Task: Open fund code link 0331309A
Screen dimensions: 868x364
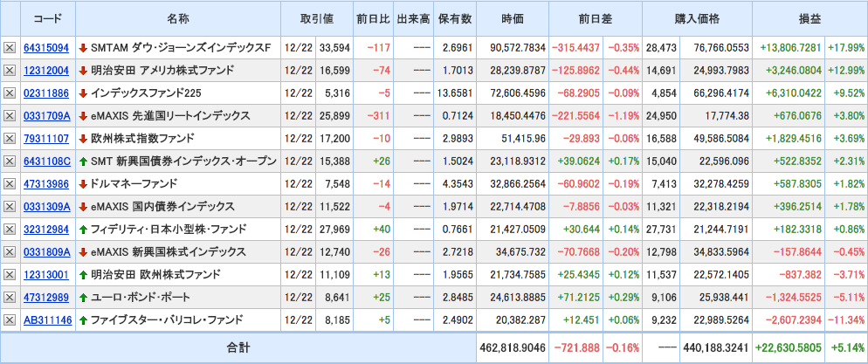Action: point(47,206)
